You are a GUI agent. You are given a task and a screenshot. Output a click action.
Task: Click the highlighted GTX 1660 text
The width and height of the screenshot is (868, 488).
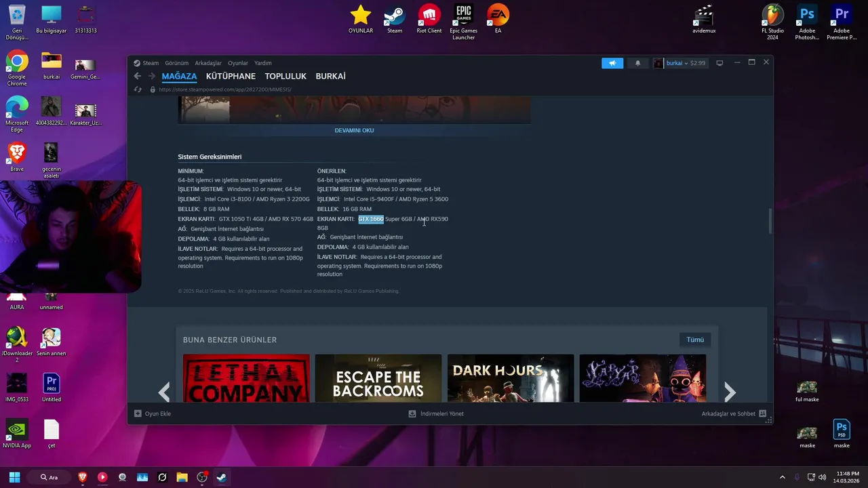[371, 219]
